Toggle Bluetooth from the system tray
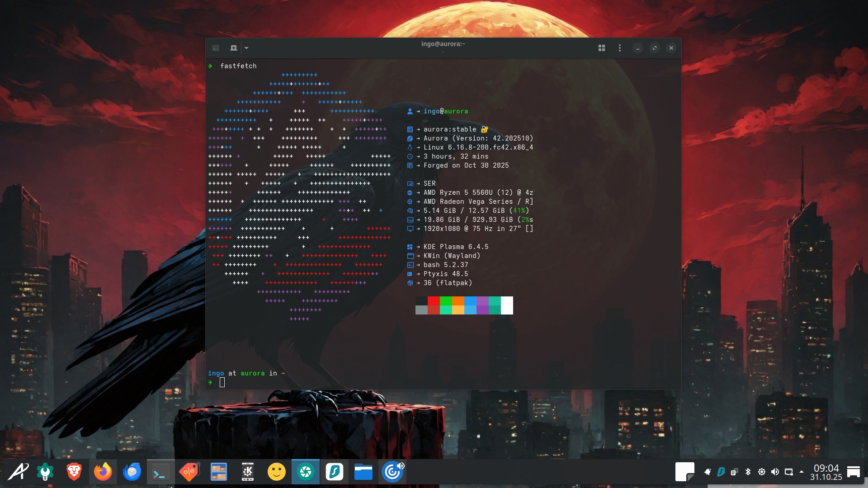 pos(748,472)
